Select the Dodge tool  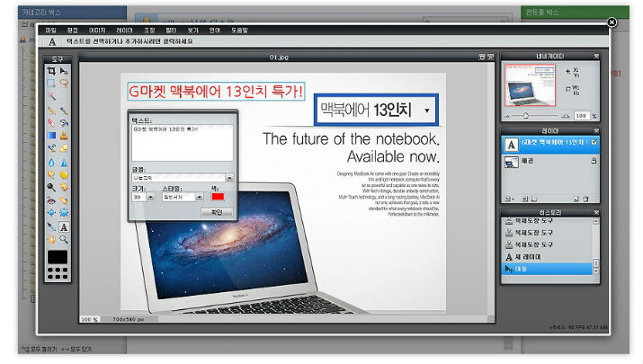(x=51, y=187)
